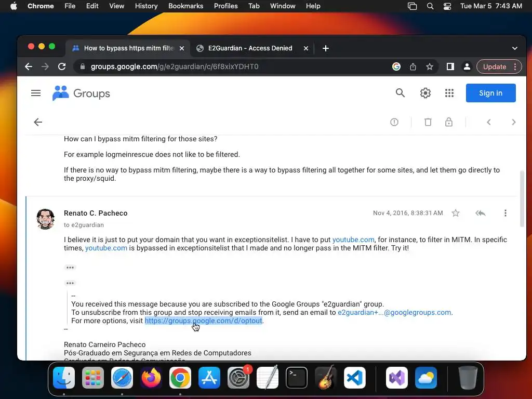
Task: Open Groups settings gear
Action: click(x=425, y=93)
